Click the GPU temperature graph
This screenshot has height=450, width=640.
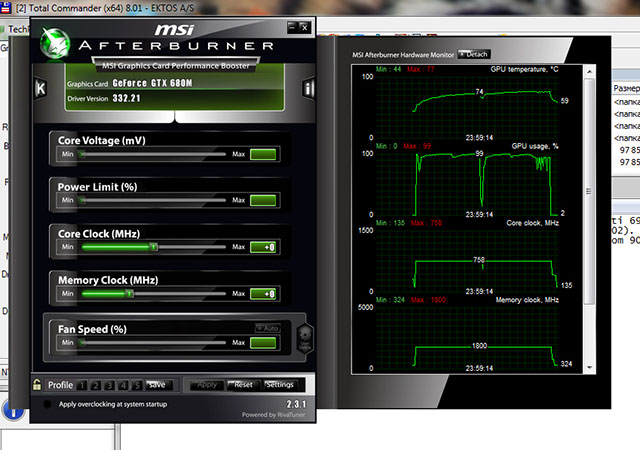tap(467, 106)
